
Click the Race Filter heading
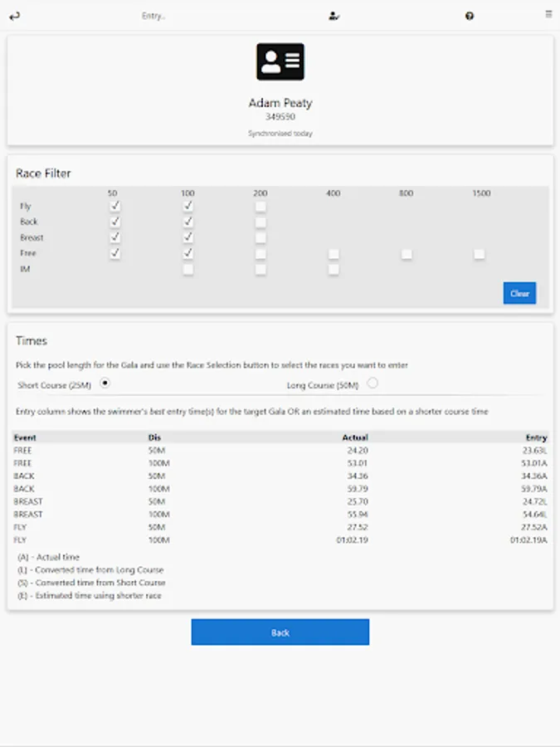click(43, 173)
